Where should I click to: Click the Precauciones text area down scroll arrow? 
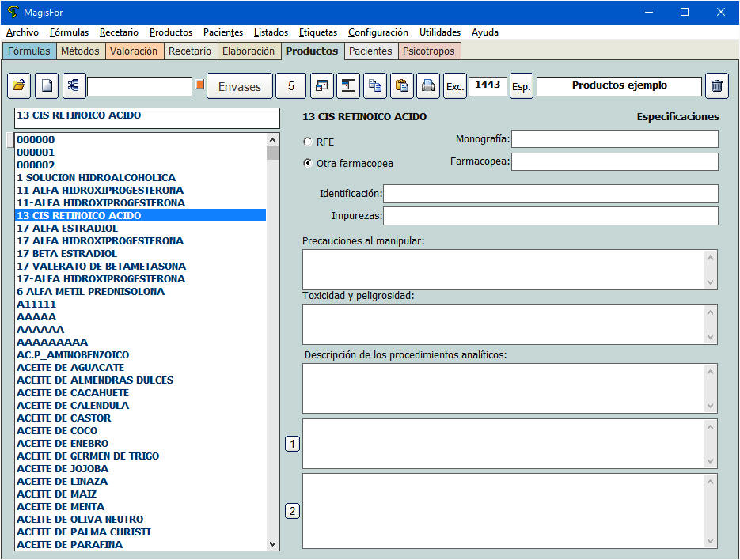point(710,282)
